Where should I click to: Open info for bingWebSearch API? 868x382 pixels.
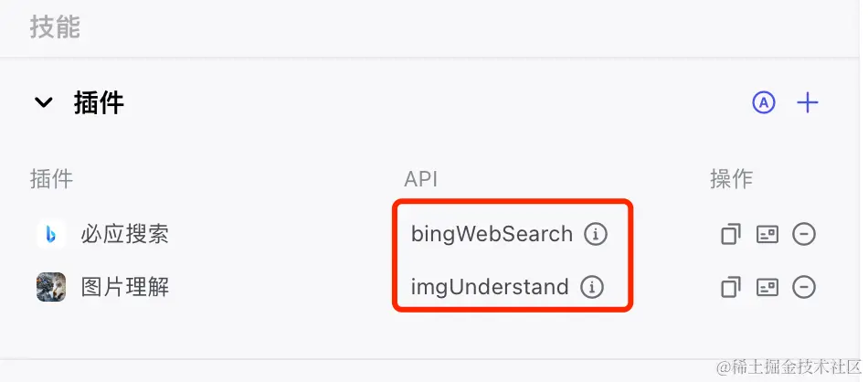(595, 234)
